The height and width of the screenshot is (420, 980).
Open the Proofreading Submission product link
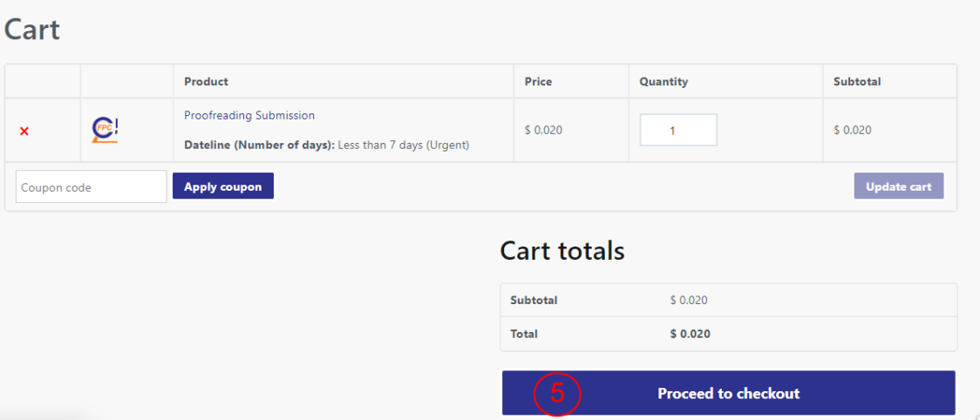coord(249,116)
